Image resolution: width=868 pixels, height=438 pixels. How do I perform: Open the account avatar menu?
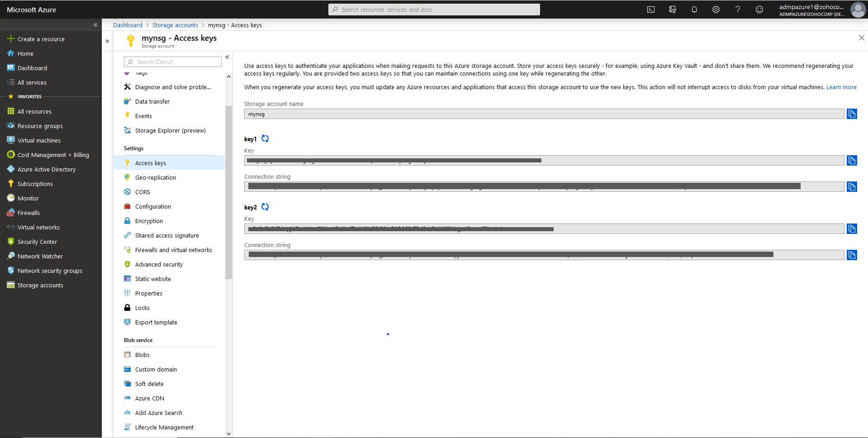point(858,10)
